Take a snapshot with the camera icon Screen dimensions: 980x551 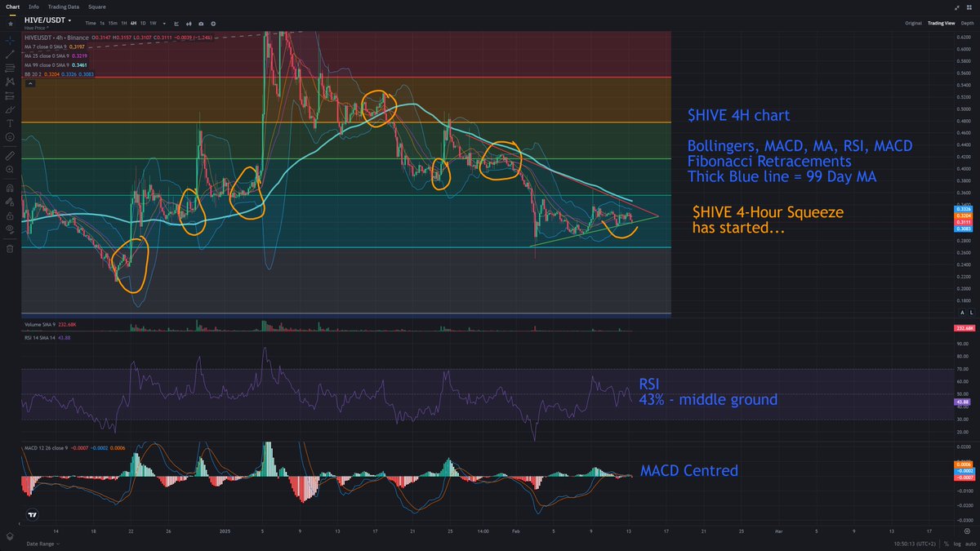(x=201, y=23)
